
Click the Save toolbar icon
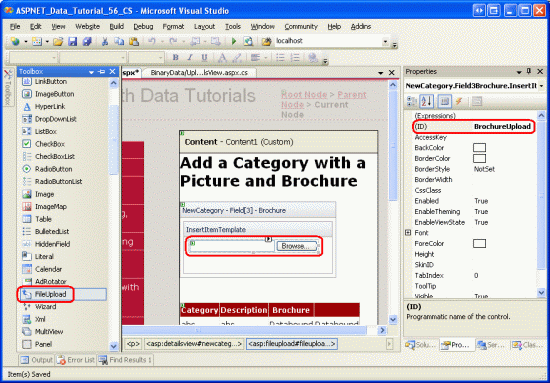[72, 41]
